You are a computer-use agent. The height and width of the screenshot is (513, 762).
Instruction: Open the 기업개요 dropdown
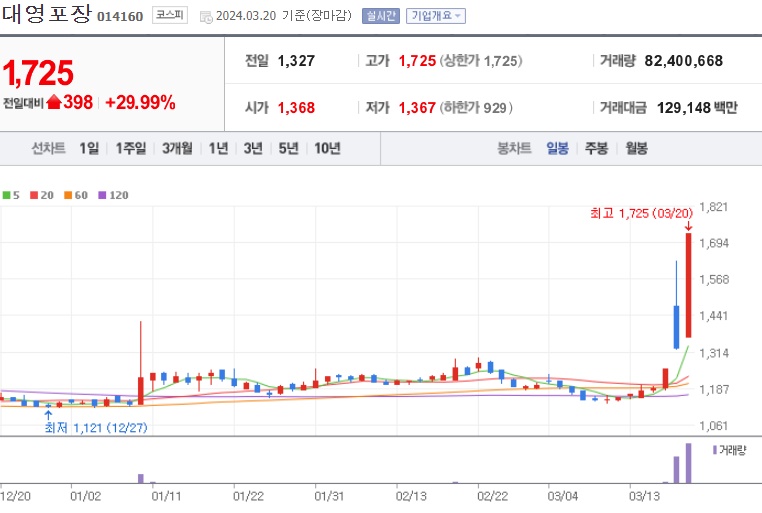435,16
